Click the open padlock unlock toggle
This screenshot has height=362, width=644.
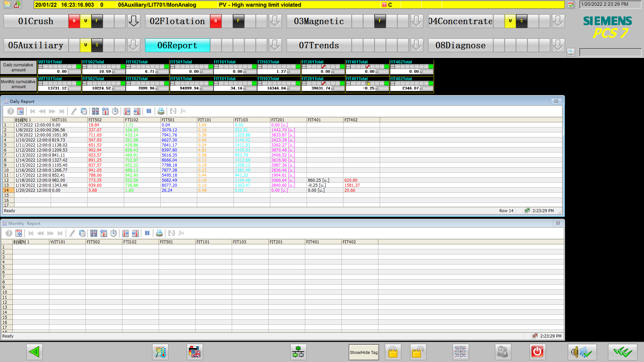418,352
